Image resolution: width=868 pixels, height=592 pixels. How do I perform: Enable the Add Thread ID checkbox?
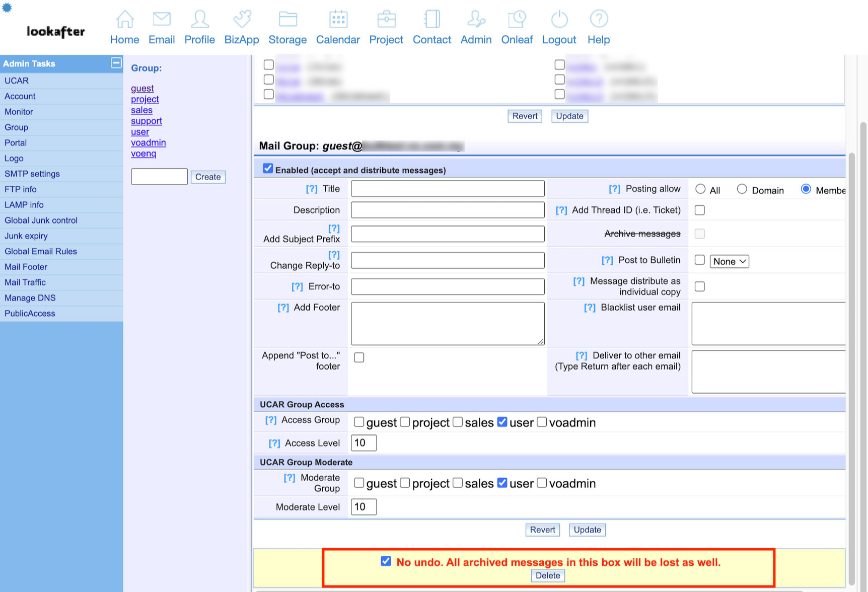coord(700,210)
